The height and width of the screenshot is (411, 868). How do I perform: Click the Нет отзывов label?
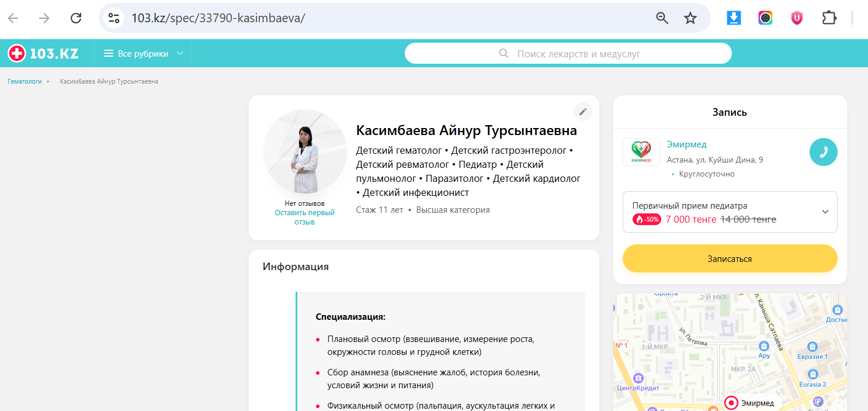(x=304, y=203)
